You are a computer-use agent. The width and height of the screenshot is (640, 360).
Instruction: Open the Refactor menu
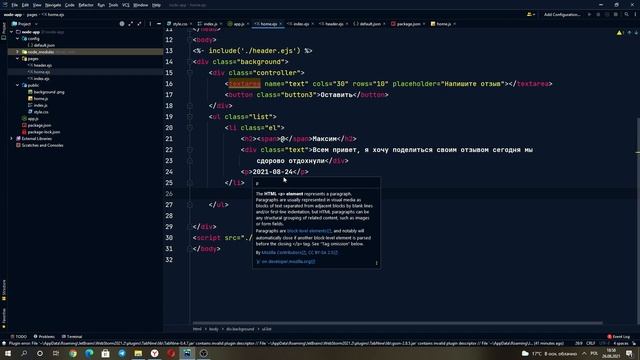[x=86, y=5]
